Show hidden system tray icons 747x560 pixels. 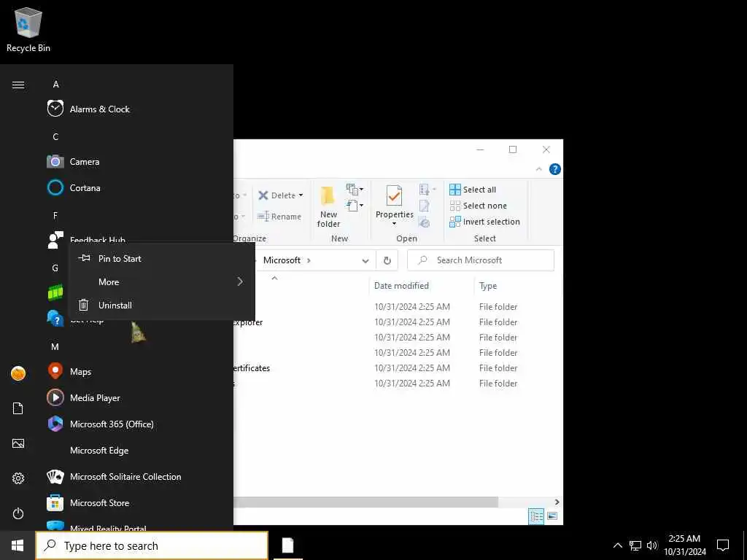[x=617, y=545]
